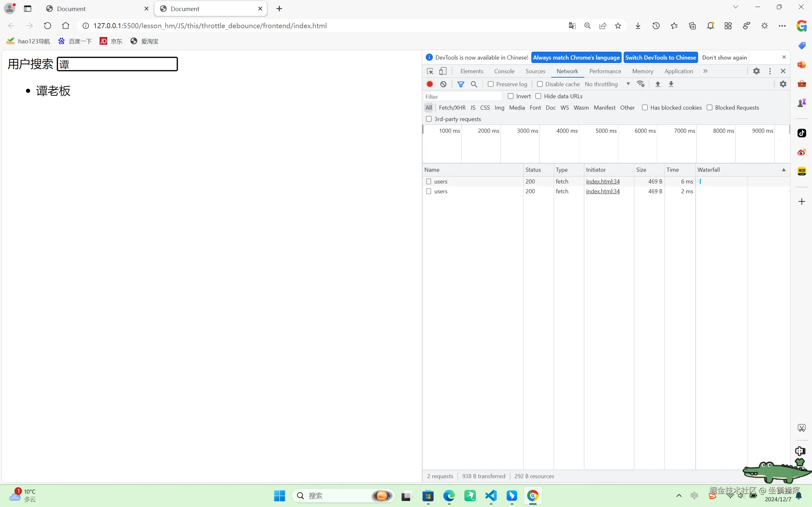Click the 用户搜索 search input field
Screen dimensions: 812x507
coord(117,64)
